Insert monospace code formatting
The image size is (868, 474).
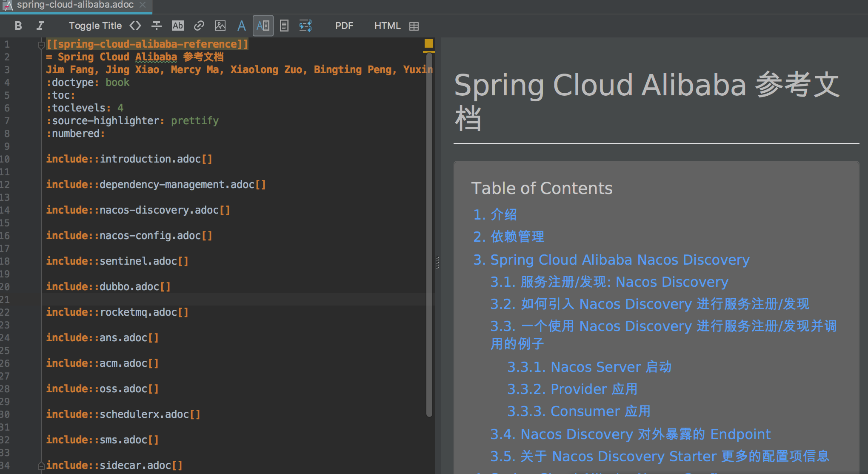135,26
